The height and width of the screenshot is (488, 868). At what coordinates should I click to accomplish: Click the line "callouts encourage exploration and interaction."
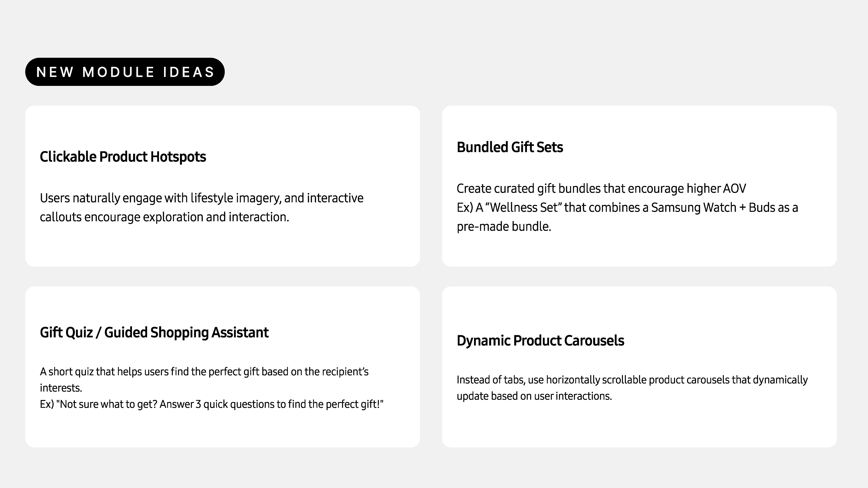click(164, 217)
